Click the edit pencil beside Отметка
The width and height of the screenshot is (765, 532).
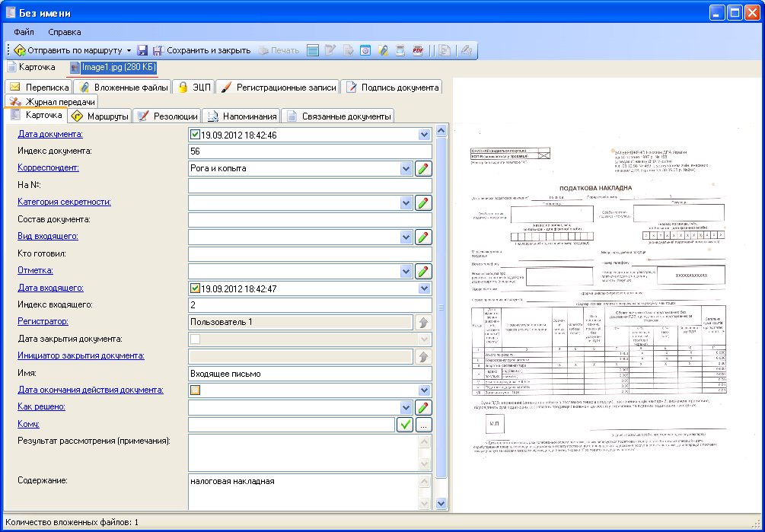(424, 271)
